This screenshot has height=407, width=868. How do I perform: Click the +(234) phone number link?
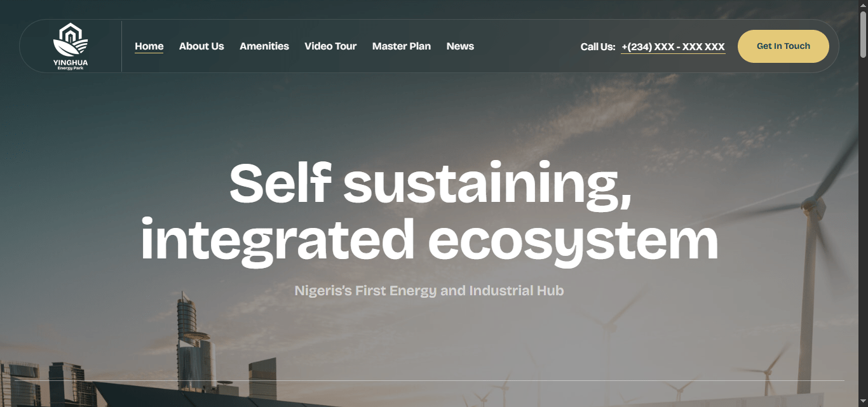[673, 47]
